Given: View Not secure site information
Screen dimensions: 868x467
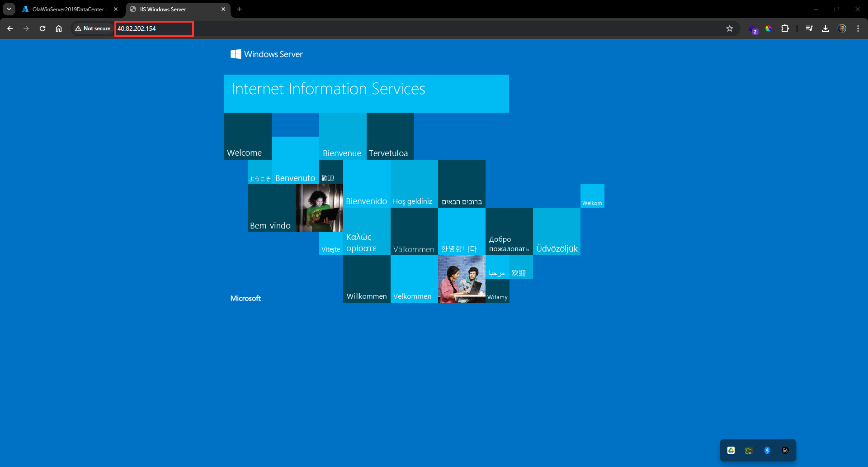Looking at the screenshot, I should pos(93,29).
